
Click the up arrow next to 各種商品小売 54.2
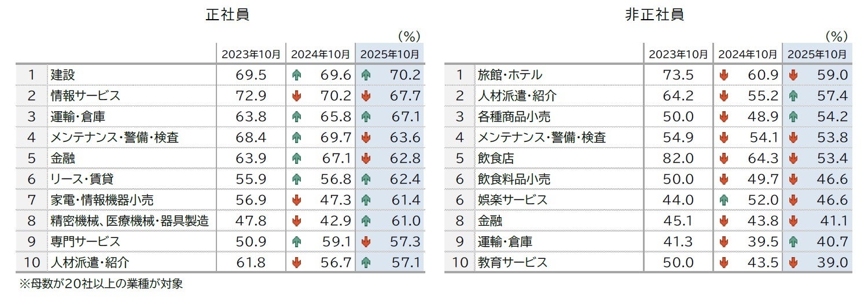coord(793,116)
